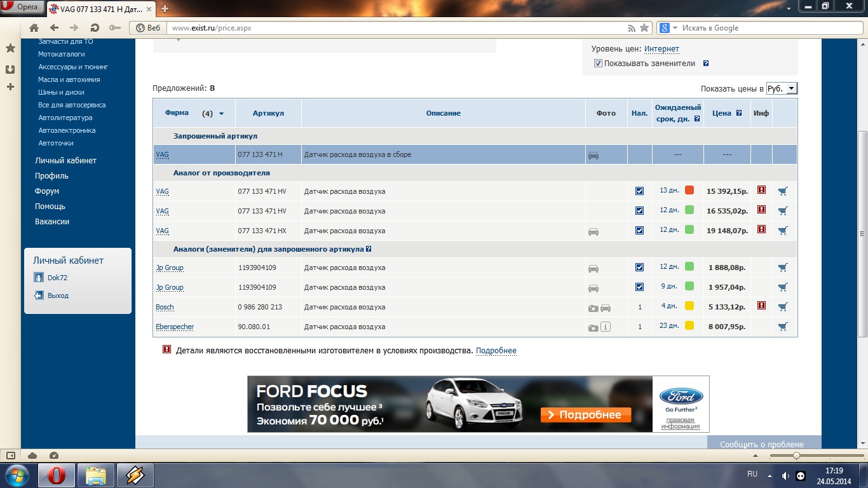The width and height of the screenshot is (868, 488).
Task: Open the info 'i' icon in Eberspecher row
Action: 606,327
